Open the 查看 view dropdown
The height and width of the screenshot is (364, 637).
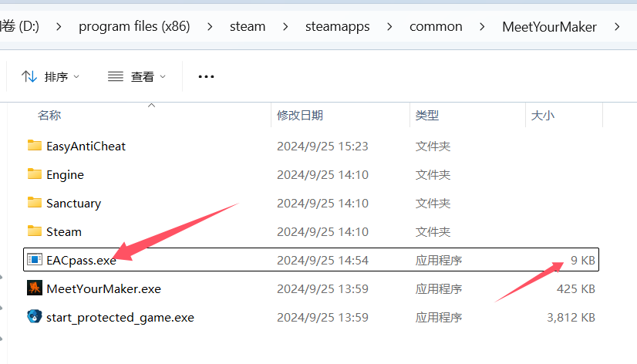[137, 76]
